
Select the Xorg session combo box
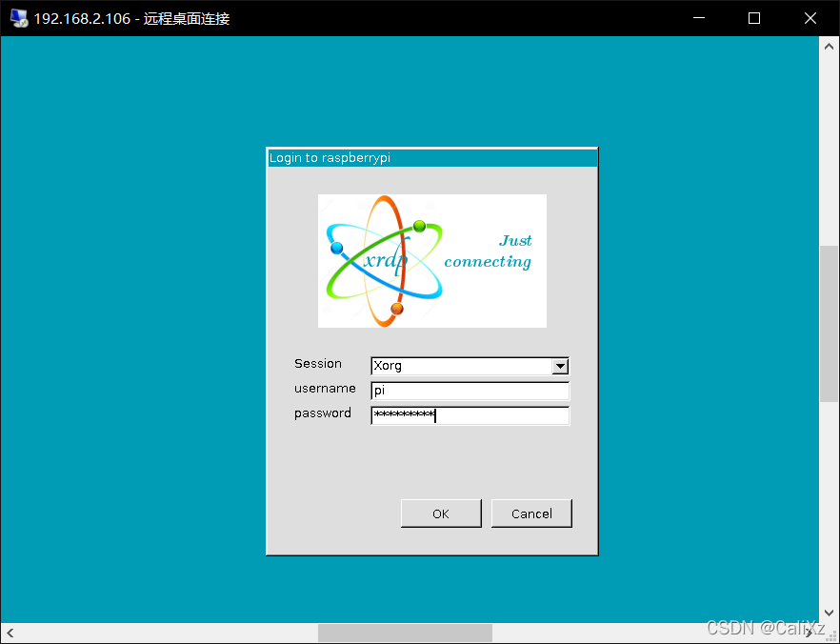tap(470, 366)
